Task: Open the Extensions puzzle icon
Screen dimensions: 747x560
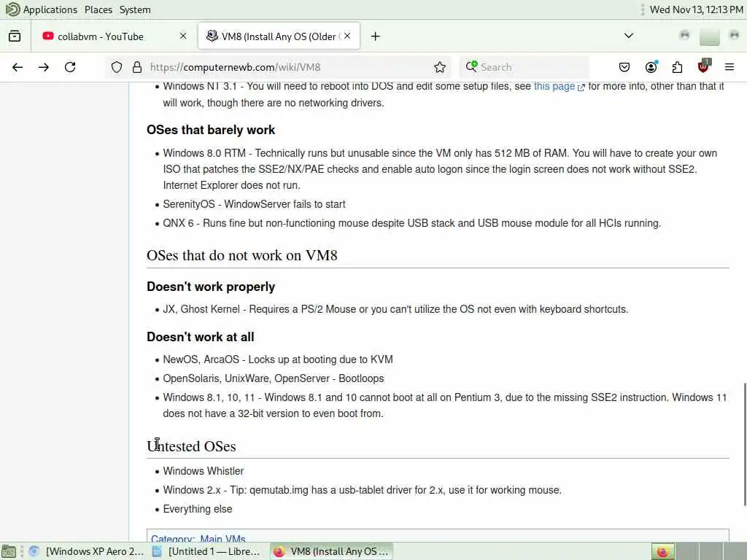Action: click(677, 67)
